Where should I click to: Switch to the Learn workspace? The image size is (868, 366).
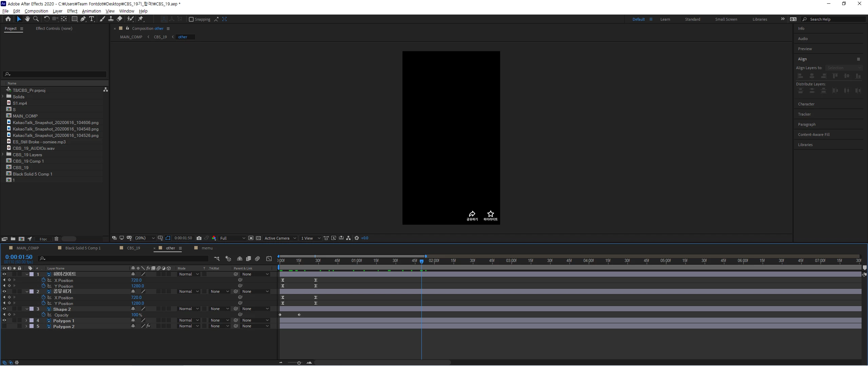pos(665,19)
